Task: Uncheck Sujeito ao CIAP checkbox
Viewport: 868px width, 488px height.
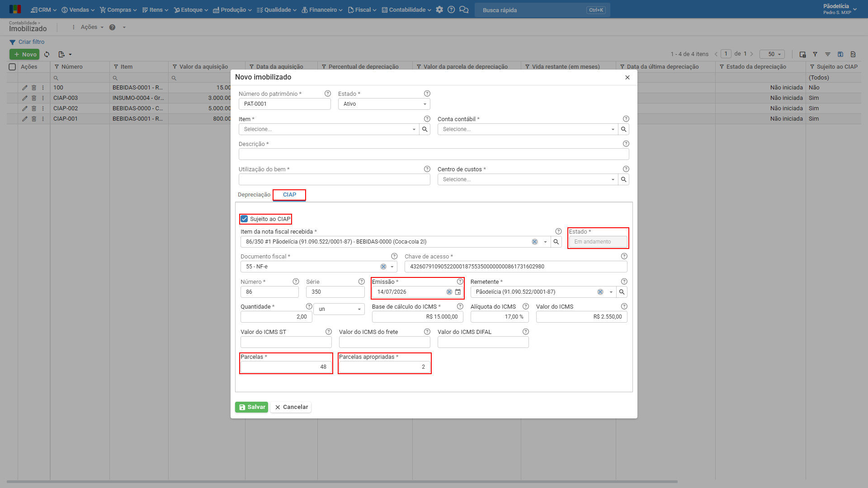Action: 244,219
